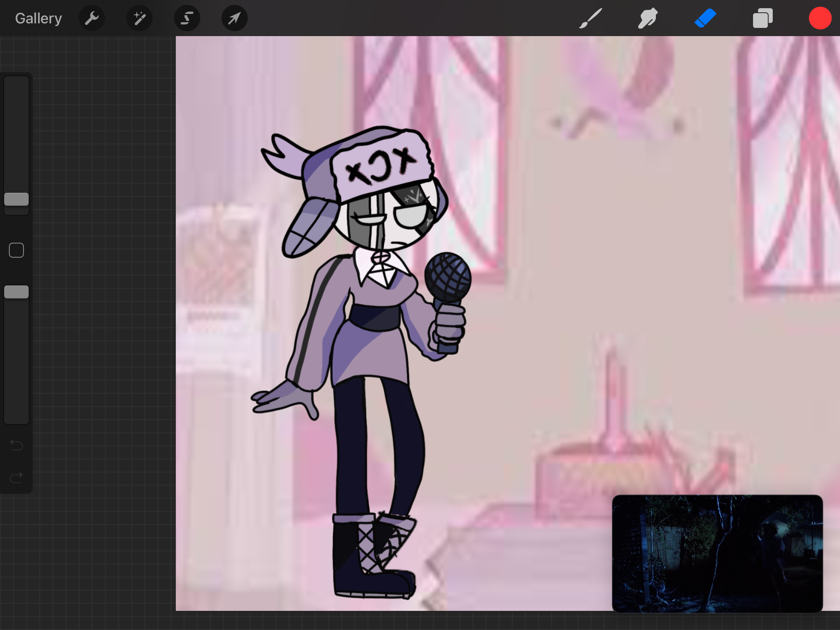840x630 pixels.
Task: Activate the Selection tool
Action: pyautogui.click(x=187, y=18)
